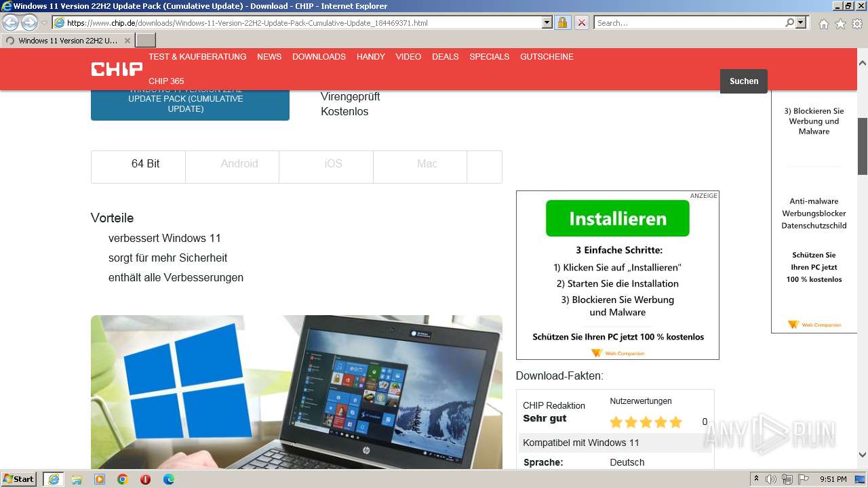
Task: Click the CHIP logo
Action: click(117, 69)
